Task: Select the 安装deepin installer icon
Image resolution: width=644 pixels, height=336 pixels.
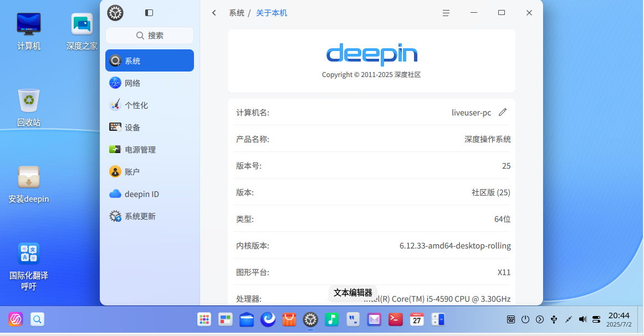Action: (29, 184)
